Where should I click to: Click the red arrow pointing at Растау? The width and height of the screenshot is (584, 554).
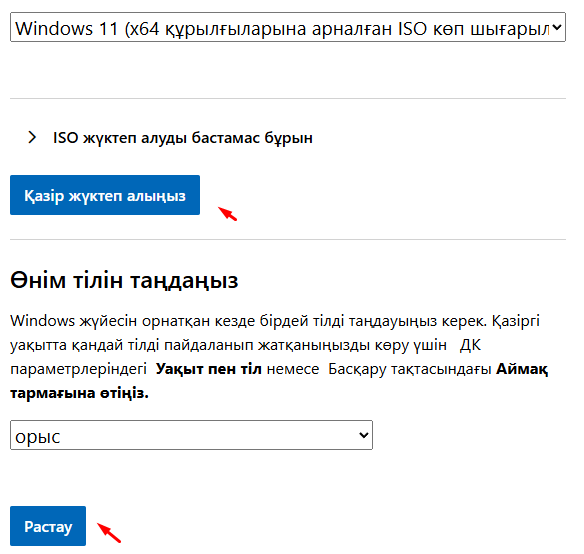[x=109, y=533]
